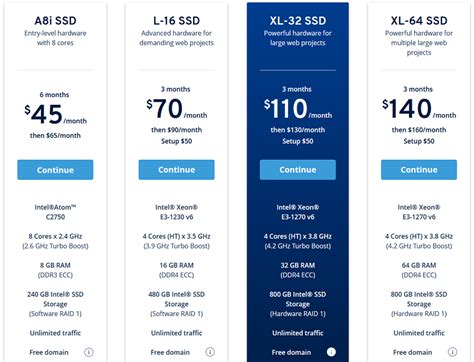
Task: Open info icon beside L-16 SSD free domain
Action: coord(210,352)
